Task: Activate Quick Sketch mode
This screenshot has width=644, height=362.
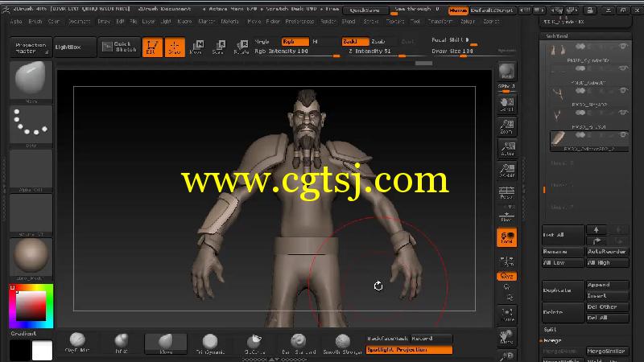Action: coord(119,47)
